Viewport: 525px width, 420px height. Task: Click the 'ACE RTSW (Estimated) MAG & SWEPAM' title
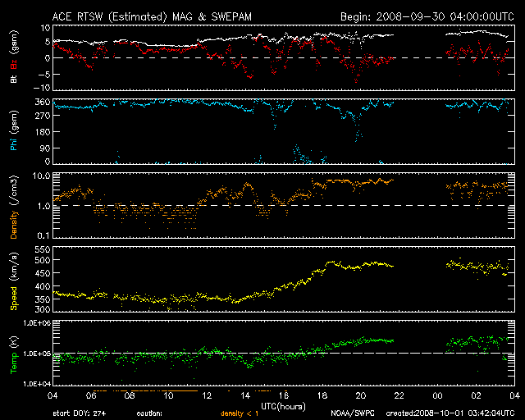152,16
